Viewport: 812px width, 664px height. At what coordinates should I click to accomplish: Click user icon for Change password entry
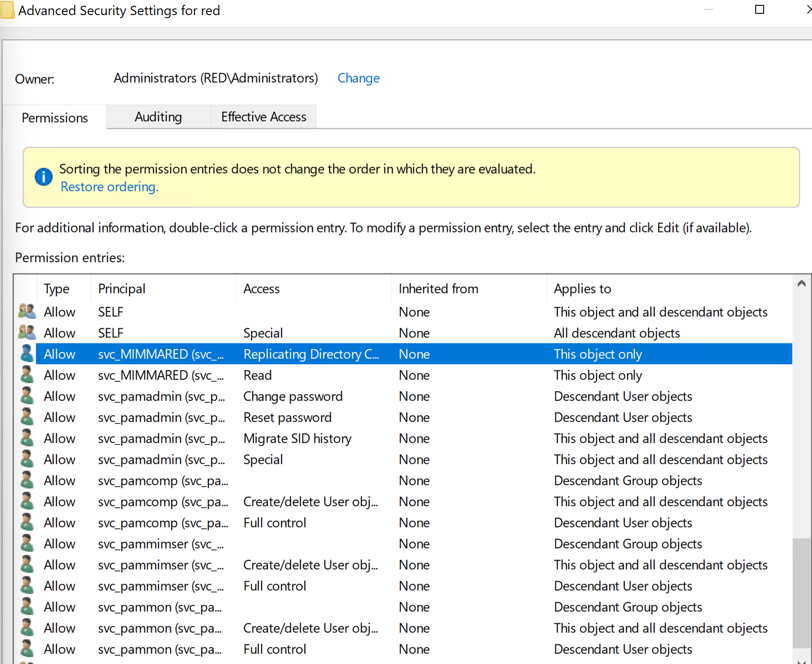click(27, 396)
